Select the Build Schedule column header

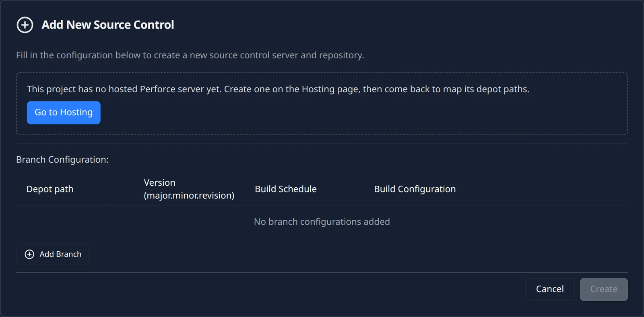[286, 189]
